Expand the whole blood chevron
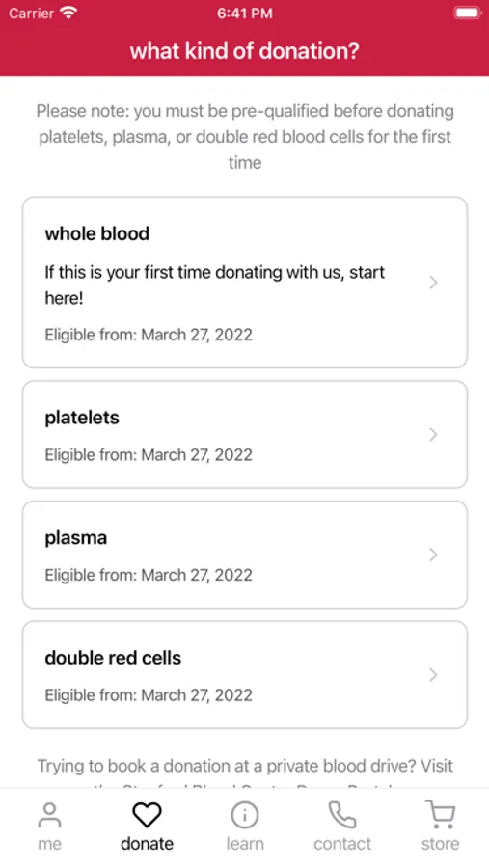The width and height of the screenshot is (489, 868). tap(433, 283)
